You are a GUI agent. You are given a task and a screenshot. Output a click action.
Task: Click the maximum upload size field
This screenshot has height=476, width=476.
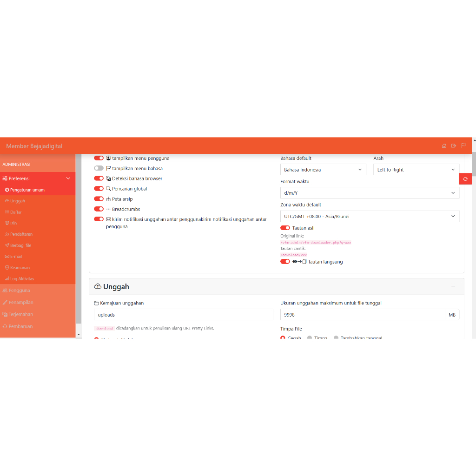(363, 315)
